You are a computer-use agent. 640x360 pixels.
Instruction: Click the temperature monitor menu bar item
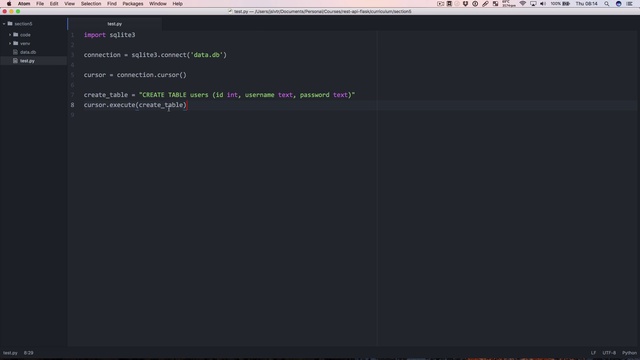509,4
